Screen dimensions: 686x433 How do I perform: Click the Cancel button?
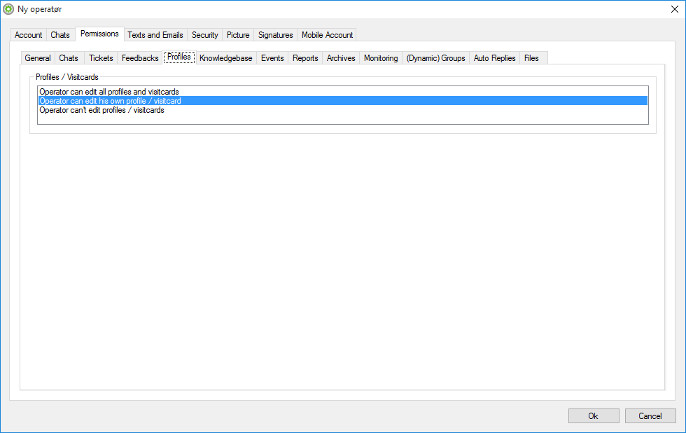[650, 416]
